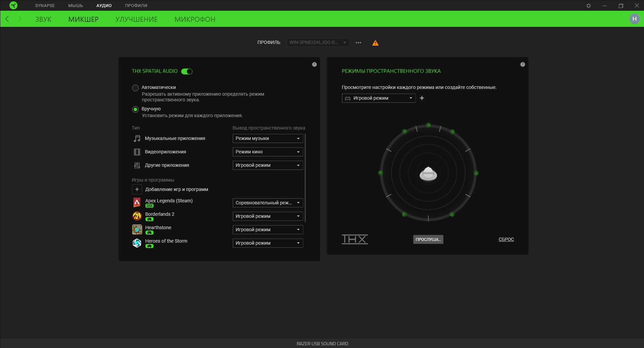Open help icon in spatial sound modes panel

[523, 64]
